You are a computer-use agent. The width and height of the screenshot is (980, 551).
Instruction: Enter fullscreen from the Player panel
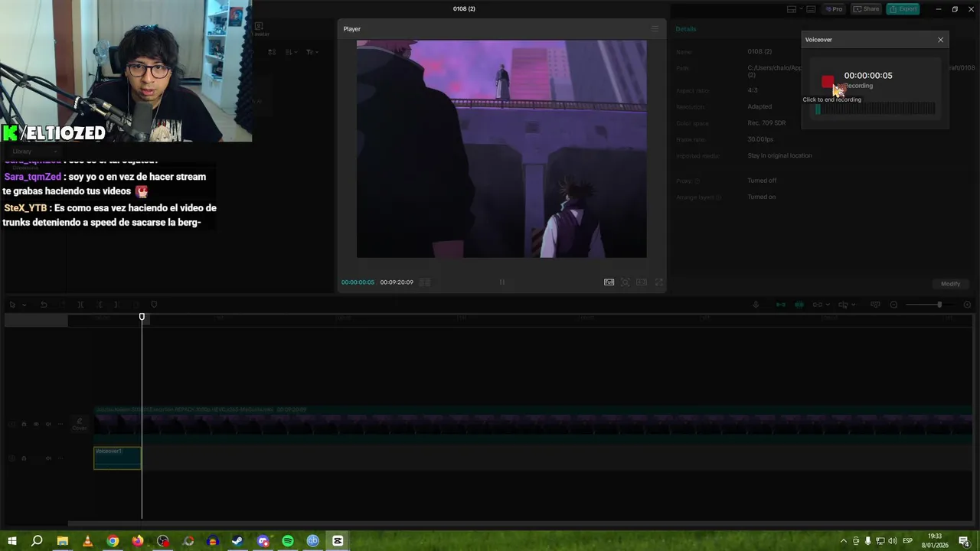[x=658, y=282]
